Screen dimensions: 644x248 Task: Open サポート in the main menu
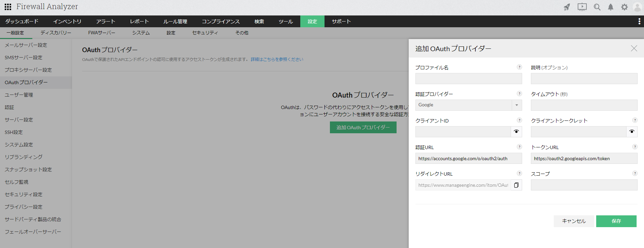(341, 22)
